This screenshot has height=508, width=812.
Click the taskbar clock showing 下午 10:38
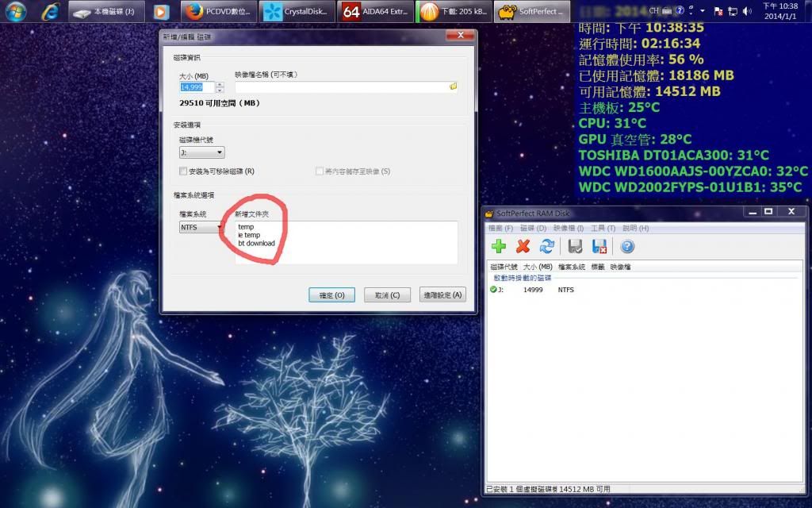[780, 11]
